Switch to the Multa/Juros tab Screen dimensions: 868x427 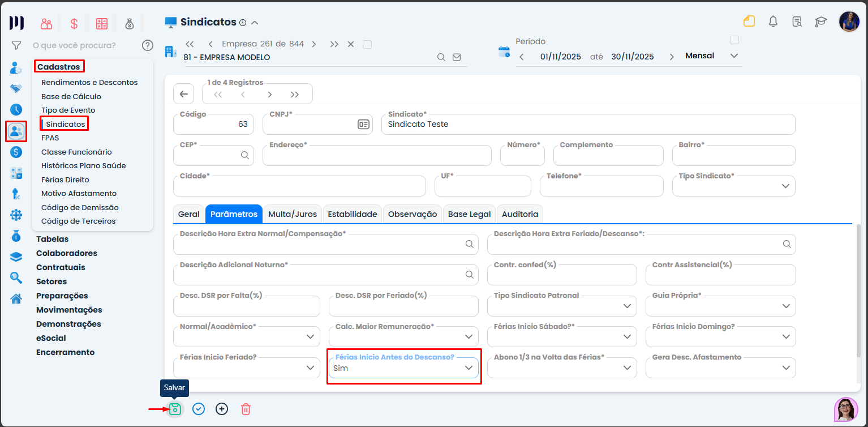(293, 214)
